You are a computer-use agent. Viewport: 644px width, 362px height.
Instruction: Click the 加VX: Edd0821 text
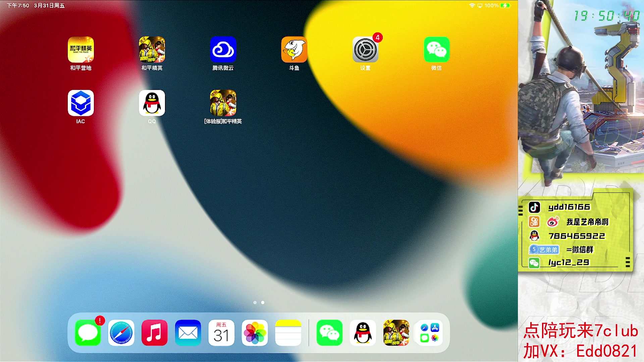[x=581, y=351]
